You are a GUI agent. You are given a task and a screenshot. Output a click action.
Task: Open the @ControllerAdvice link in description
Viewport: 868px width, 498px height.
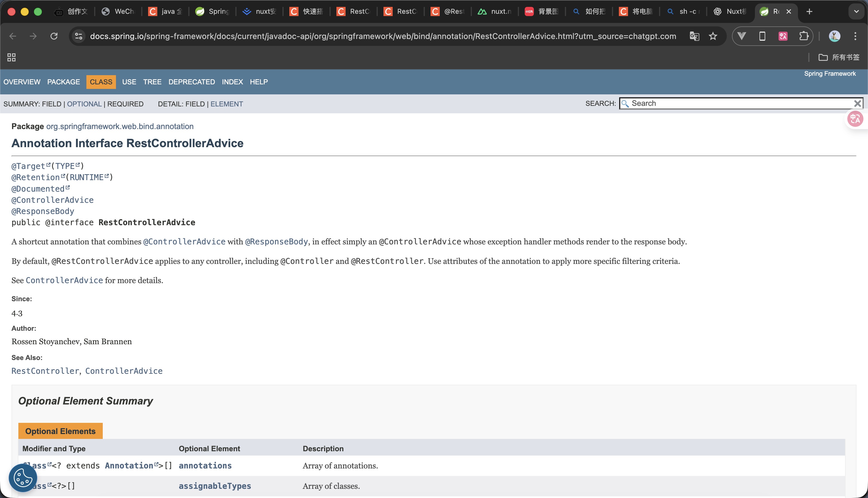click(184, 242)
